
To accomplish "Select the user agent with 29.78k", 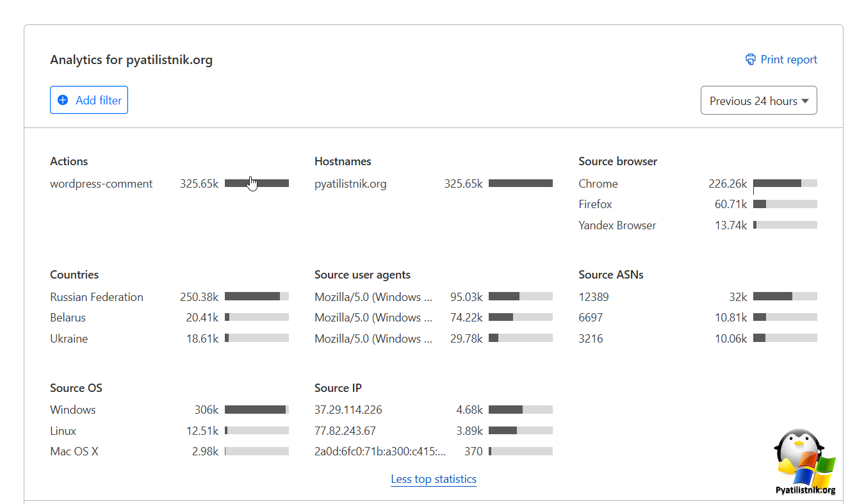I will pyautogui.click(x=373, y=339).
